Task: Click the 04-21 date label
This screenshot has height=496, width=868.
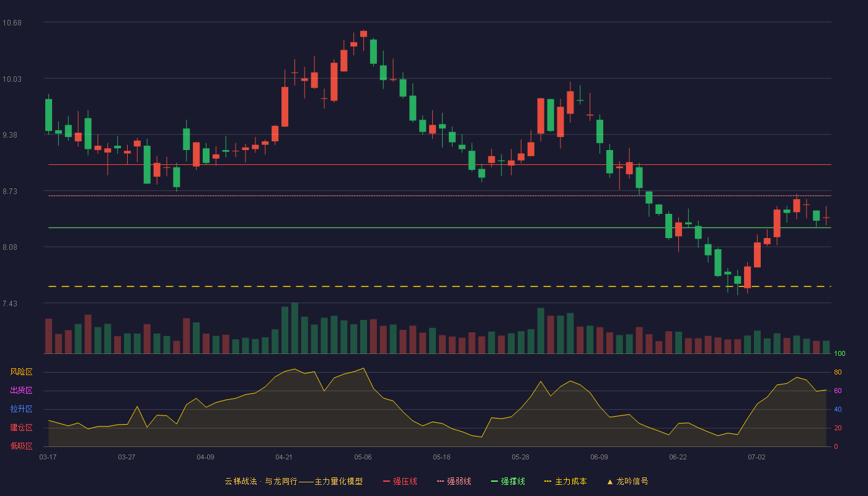Action: click(x=284, y=457)
